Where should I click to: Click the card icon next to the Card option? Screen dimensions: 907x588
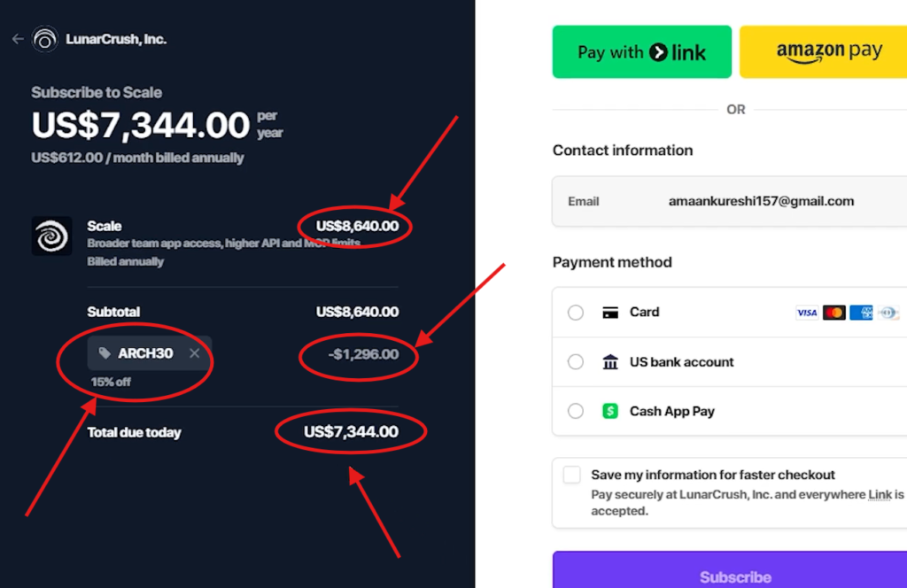609,312
